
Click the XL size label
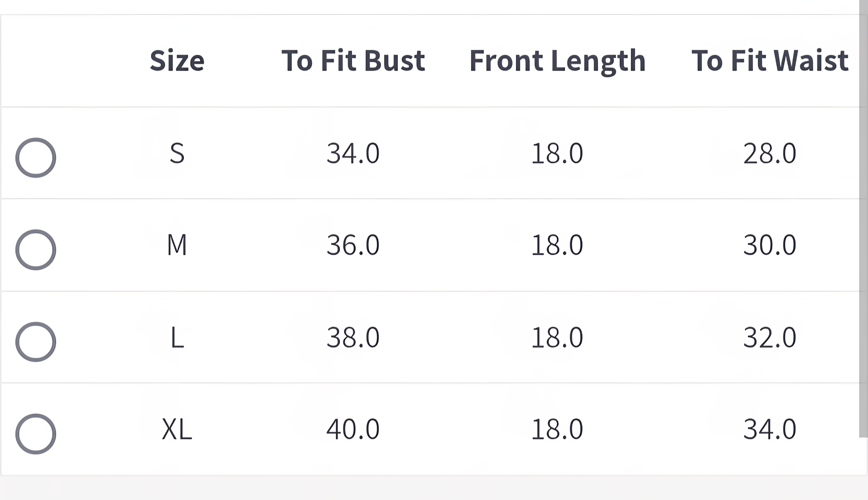pos(177,429)
